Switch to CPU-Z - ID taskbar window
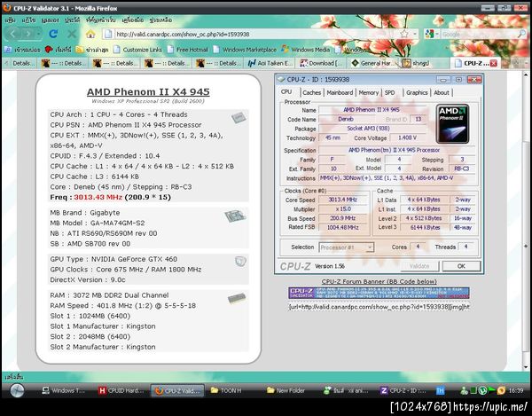Image resolution: width=532 pixels, height=416 pixels. click(403, 390)
